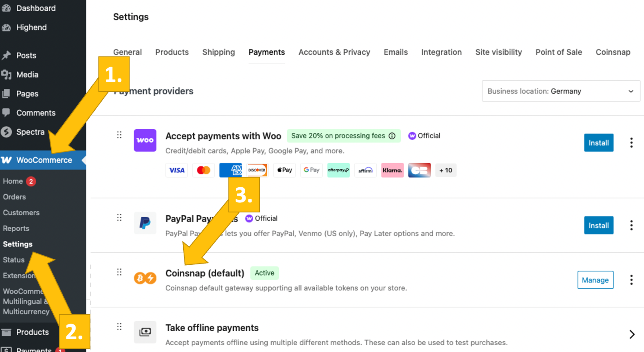Show the +10 more payment methods
This screenshot has width=644, height=352.
pyautogui.click(x=446, y=170)
